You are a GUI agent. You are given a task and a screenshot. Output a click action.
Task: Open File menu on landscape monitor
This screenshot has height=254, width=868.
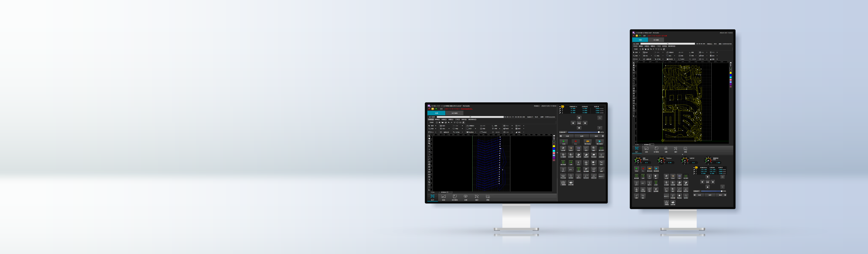(431, 119)
